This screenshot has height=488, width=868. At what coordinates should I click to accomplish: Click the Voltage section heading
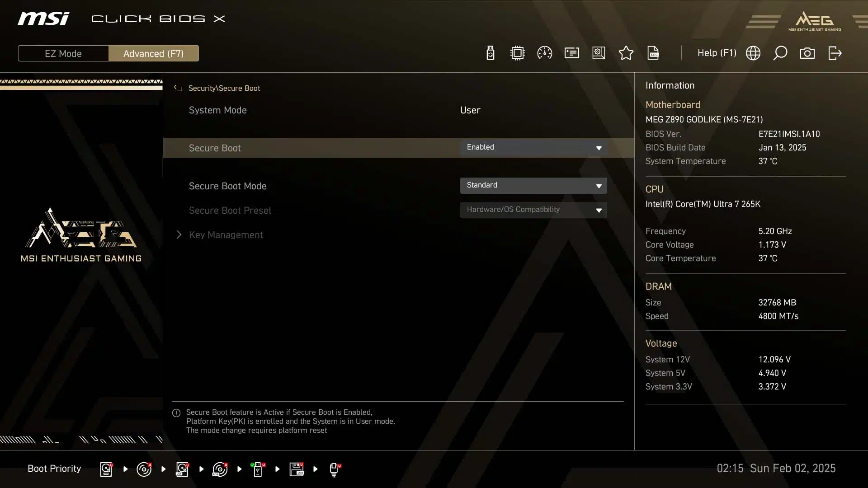point(661,343)
